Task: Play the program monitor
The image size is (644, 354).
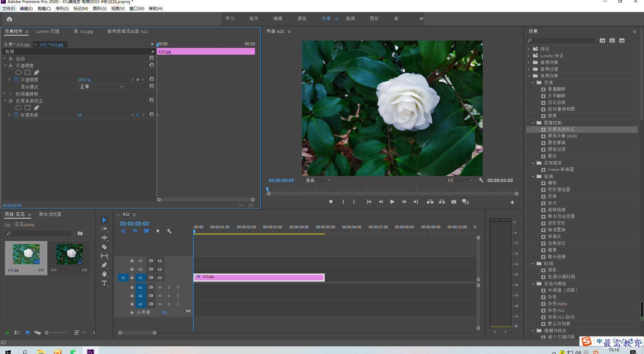Action: tap(392, 202)
